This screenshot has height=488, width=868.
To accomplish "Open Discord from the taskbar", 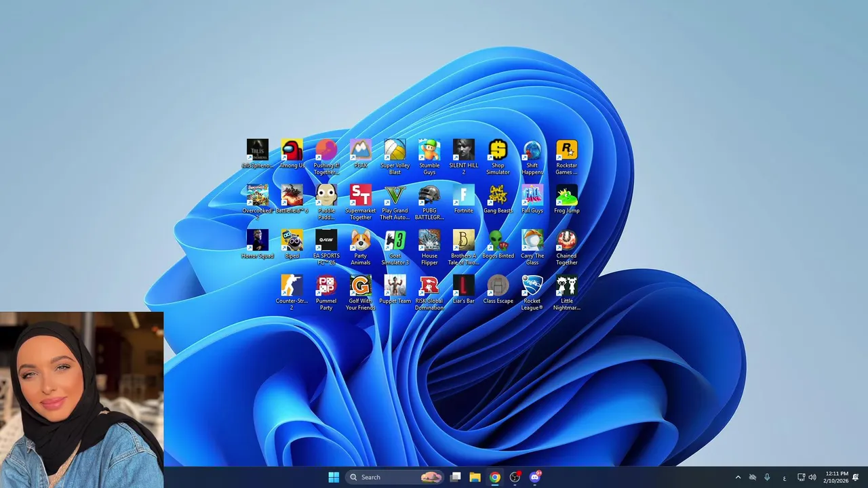I will [535, 477].
